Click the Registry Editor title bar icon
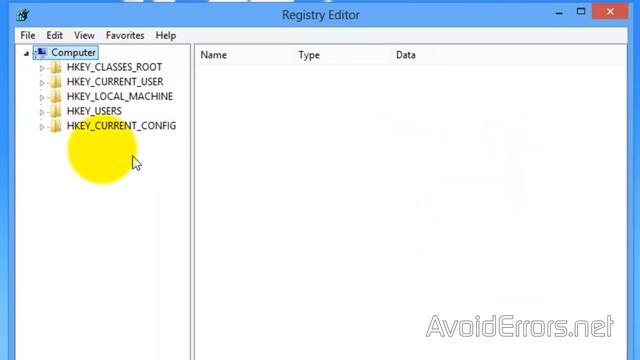This screenshot has width=640, height=360. 23,15
